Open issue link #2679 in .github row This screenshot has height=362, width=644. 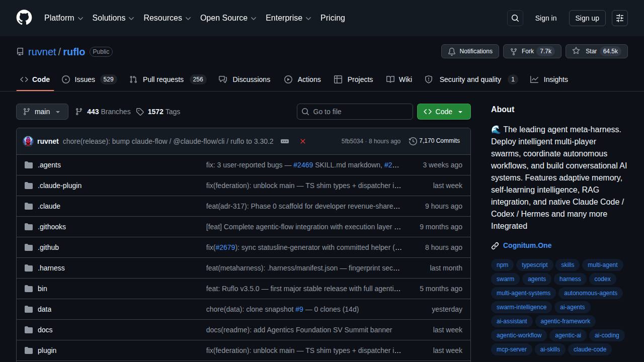(225, 247)
